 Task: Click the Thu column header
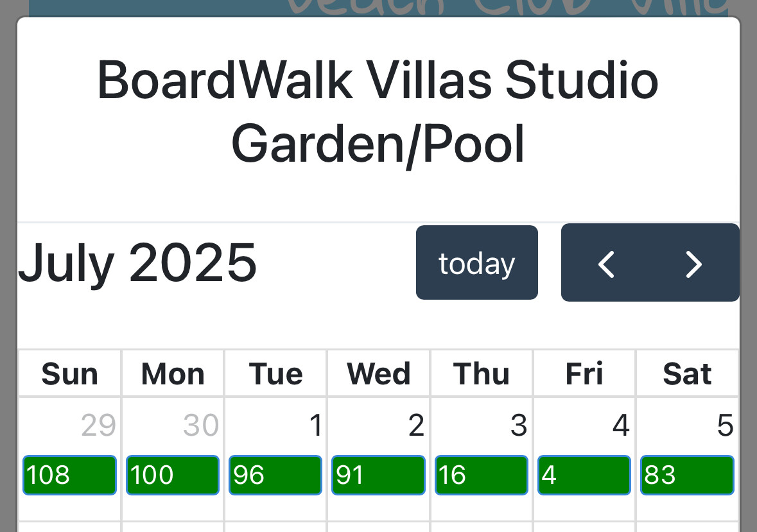click(482, 374)
